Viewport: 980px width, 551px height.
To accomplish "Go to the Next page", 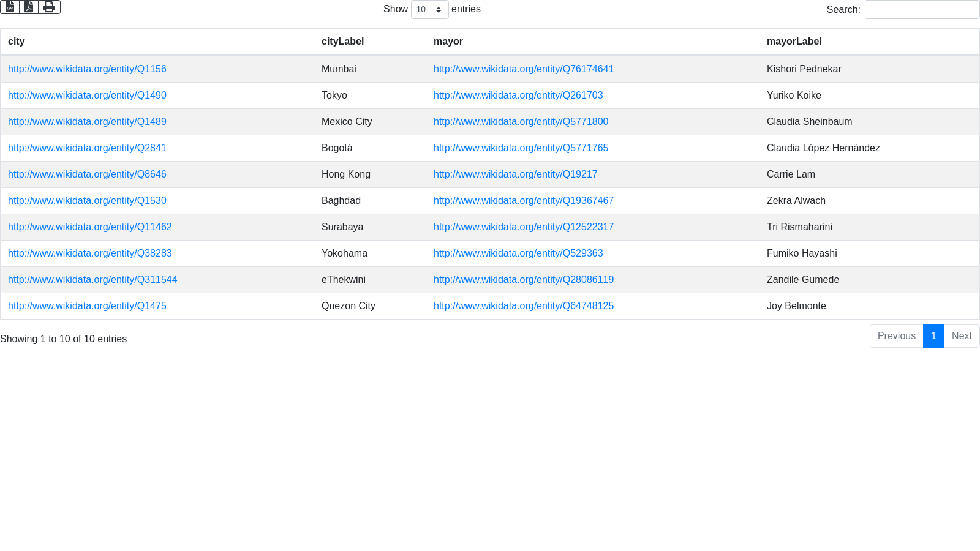I will coord(962,336).
